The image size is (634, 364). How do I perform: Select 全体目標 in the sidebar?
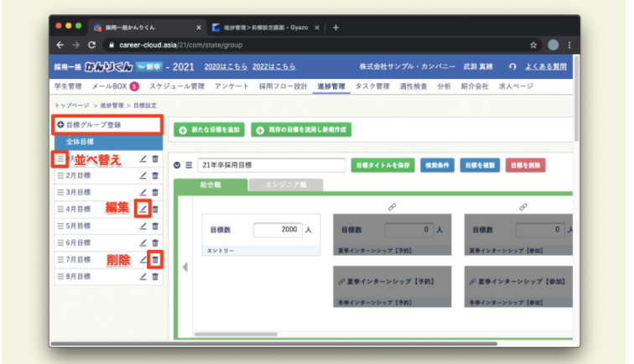(108, 142)
